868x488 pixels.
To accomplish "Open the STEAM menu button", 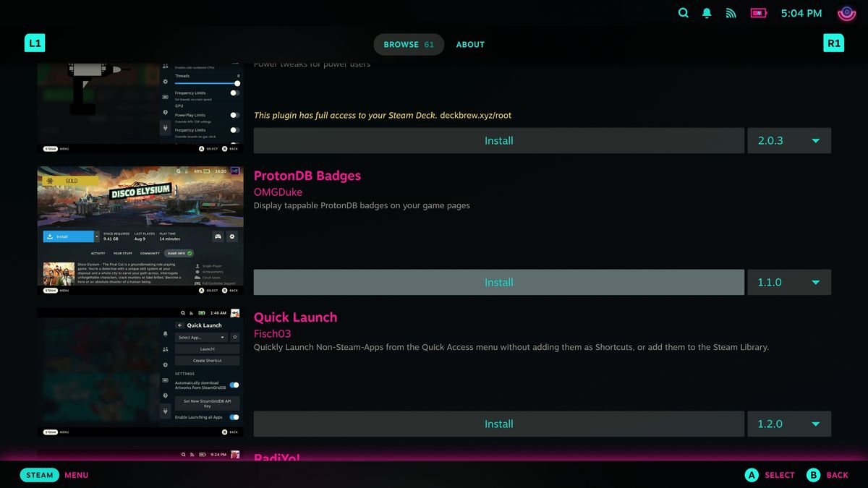I will click(40, 475).
